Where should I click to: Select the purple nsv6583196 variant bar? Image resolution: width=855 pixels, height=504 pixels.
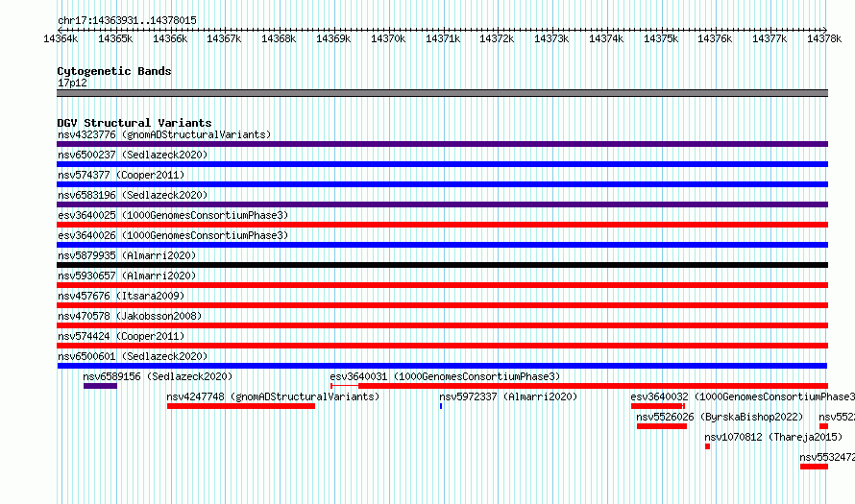click(442, 204)
